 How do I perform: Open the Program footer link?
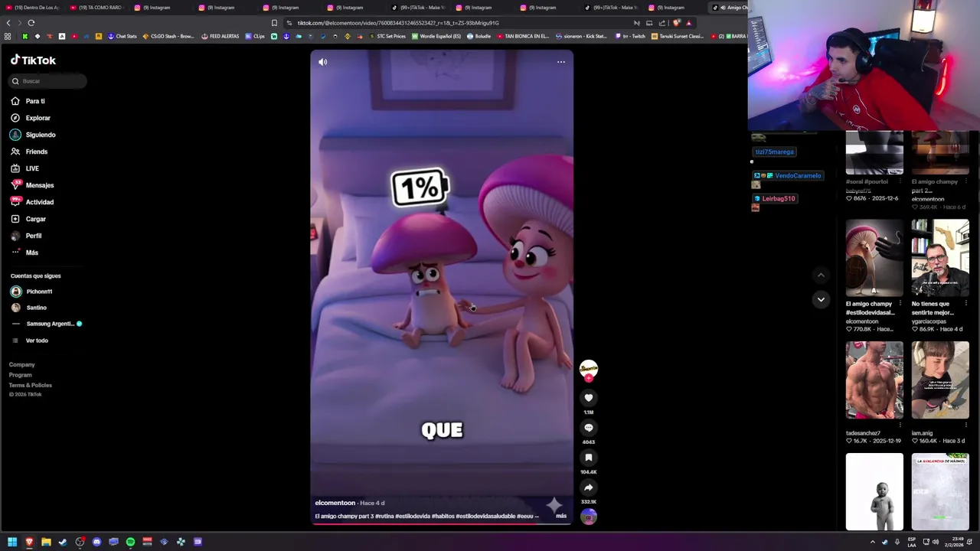coord(20,375)
